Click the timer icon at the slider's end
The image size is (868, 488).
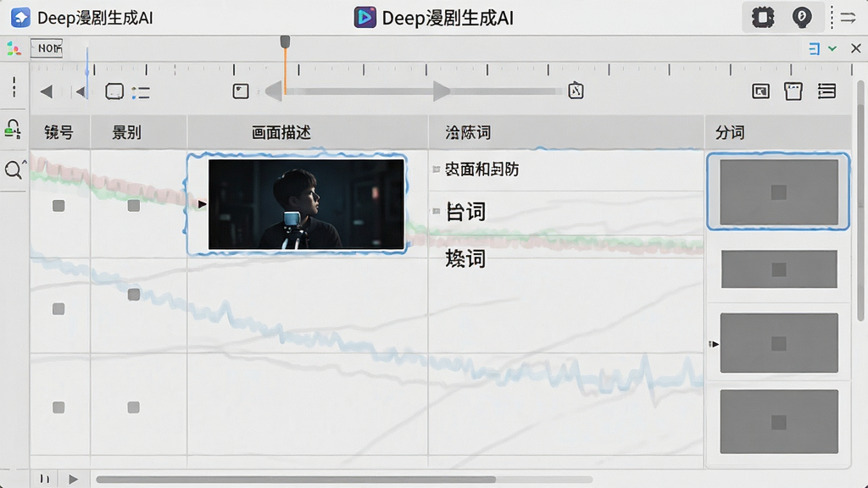tap(576, 91)
